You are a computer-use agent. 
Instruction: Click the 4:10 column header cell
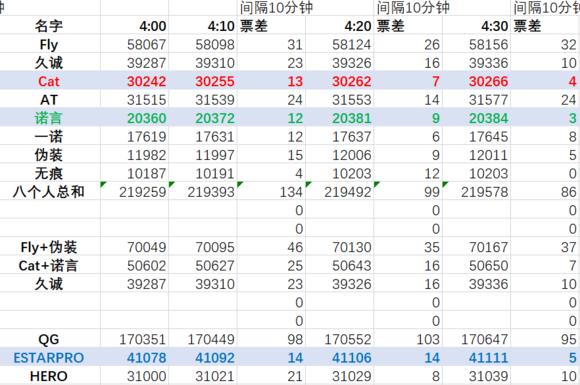[203, 26]
